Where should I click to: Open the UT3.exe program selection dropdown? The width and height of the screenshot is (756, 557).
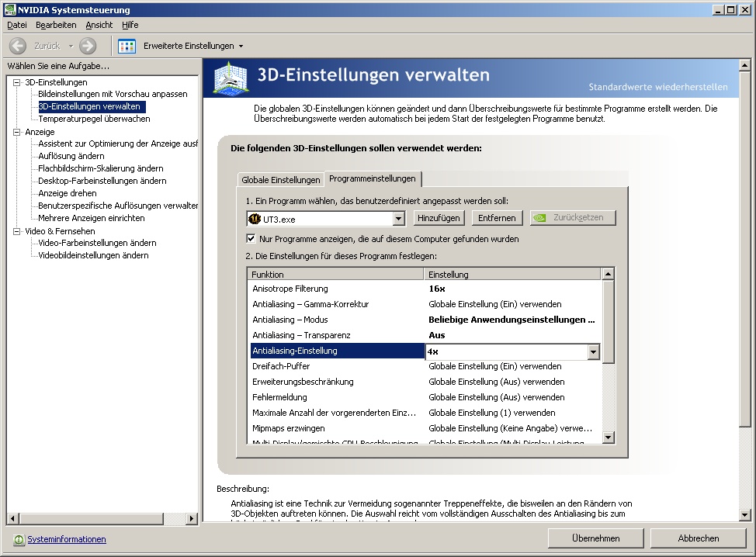398,220
